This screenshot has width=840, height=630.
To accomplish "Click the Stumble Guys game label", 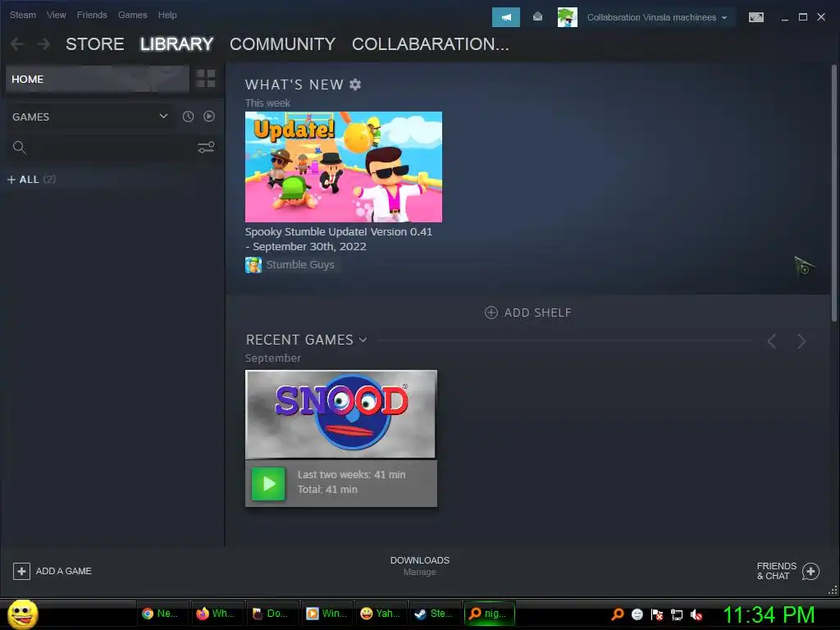I will point(300,265).
